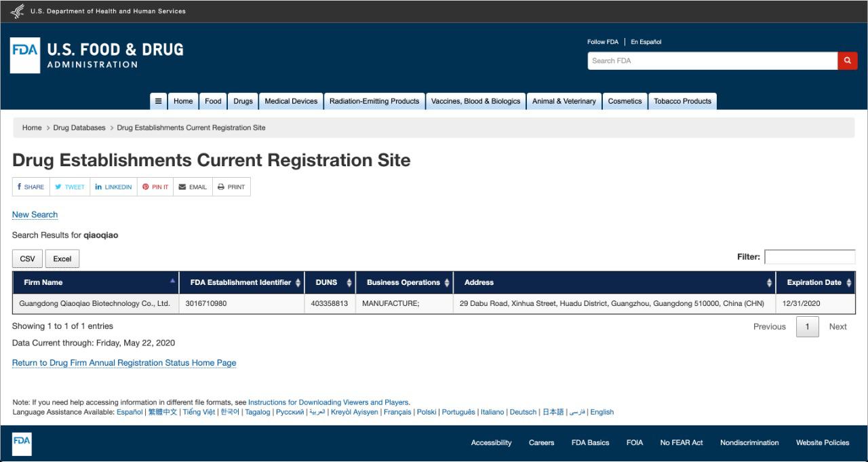Select English language assistance link
868x462 pixels.
pos(601,412)
